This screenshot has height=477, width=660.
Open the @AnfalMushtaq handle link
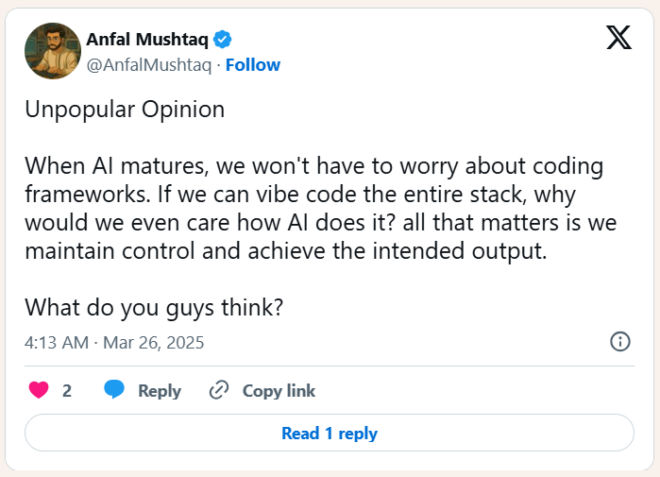tap(150, 65)
